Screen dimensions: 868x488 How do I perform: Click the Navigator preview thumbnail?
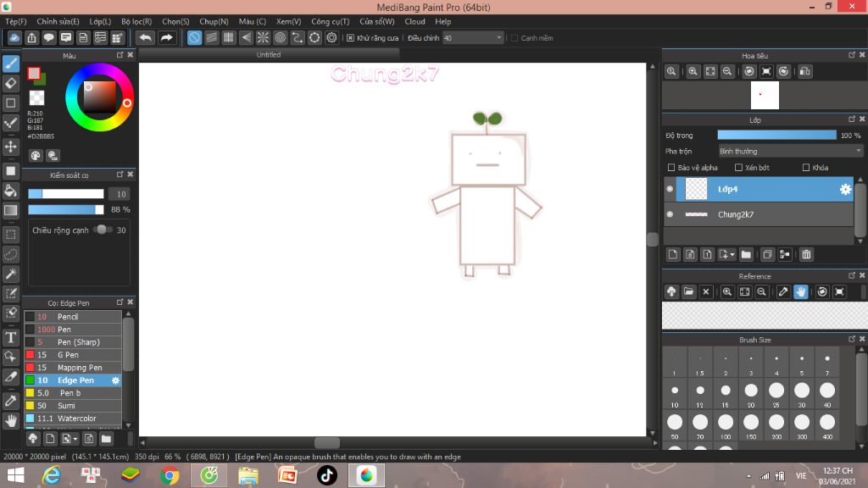coord(765,95)
